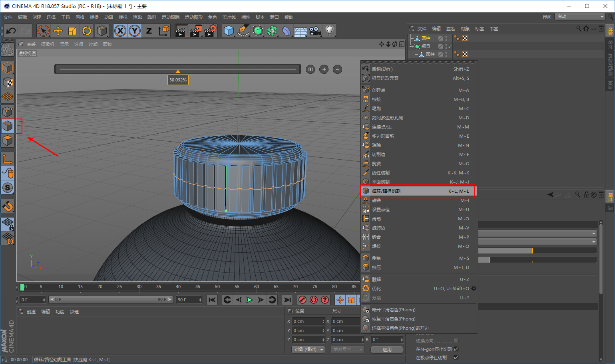Click the 应用 apply button

click(387, 349)
